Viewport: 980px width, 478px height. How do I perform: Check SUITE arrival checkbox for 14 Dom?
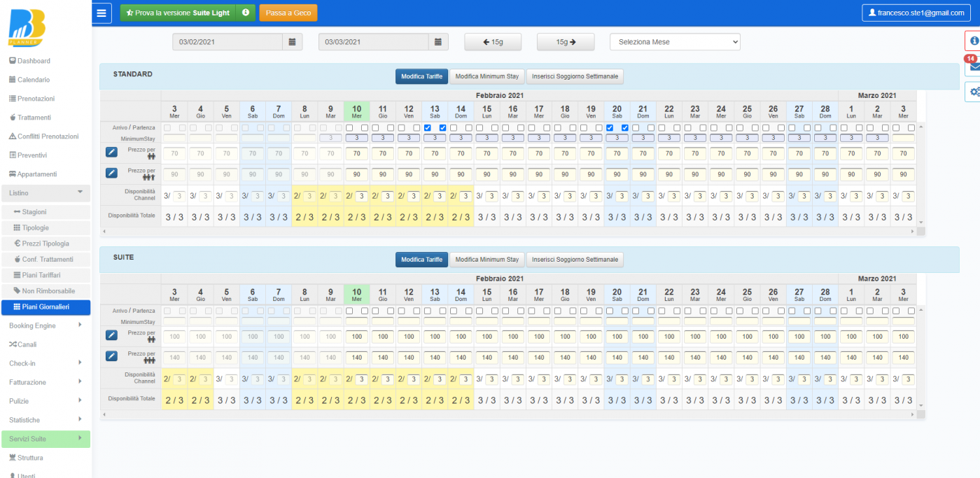454,311
